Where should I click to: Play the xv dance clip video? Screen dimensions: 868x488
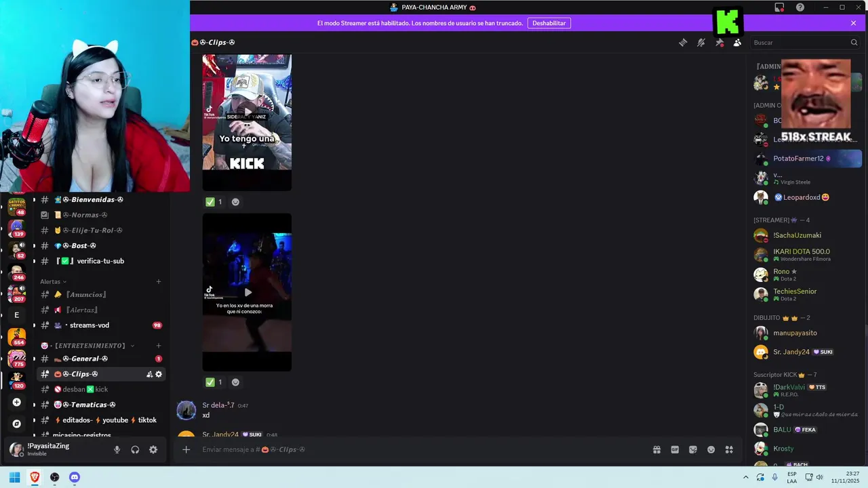click(x=247, y=292)
